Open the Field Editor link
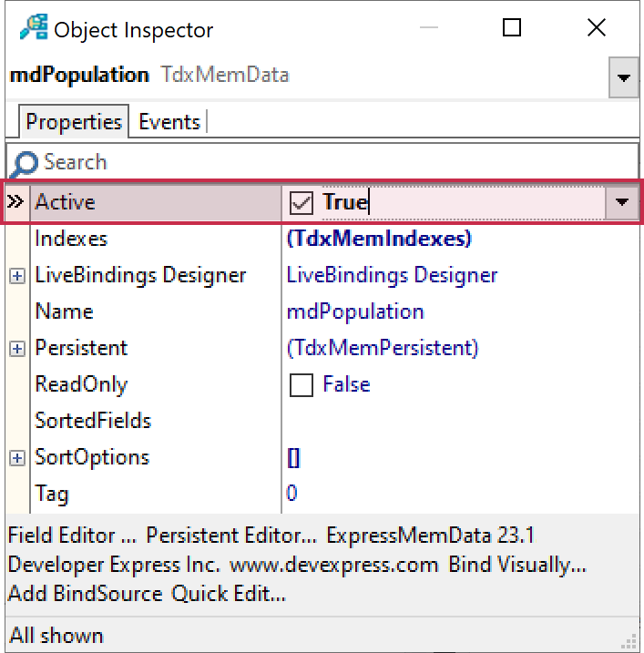The height and width of the screenshot is (653, 644). (74, 536)
